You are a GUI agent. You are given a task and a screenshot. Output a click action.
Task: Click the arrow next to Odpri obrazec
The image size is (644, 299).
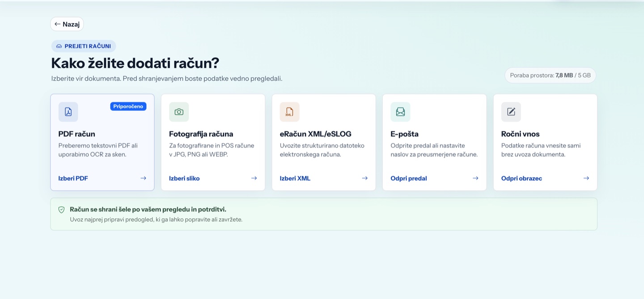pos(586,178)
